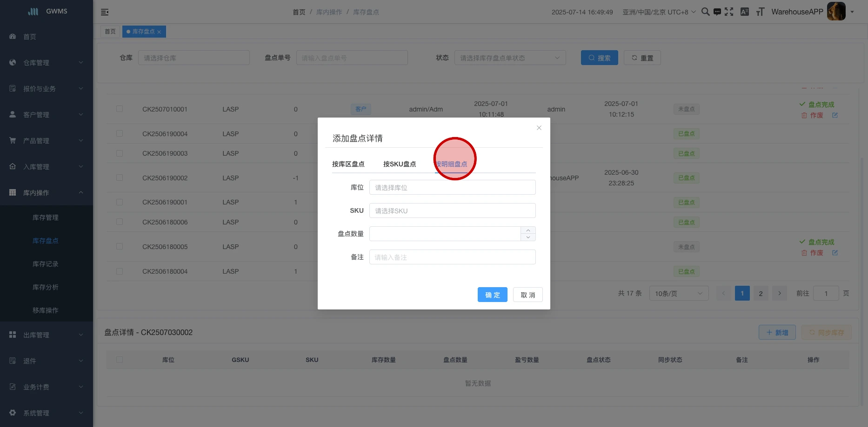868x427 pixels.
Task: Tick the checkbox for row CK2507010001
Action: pyautogui.click(x=120, y=109)
